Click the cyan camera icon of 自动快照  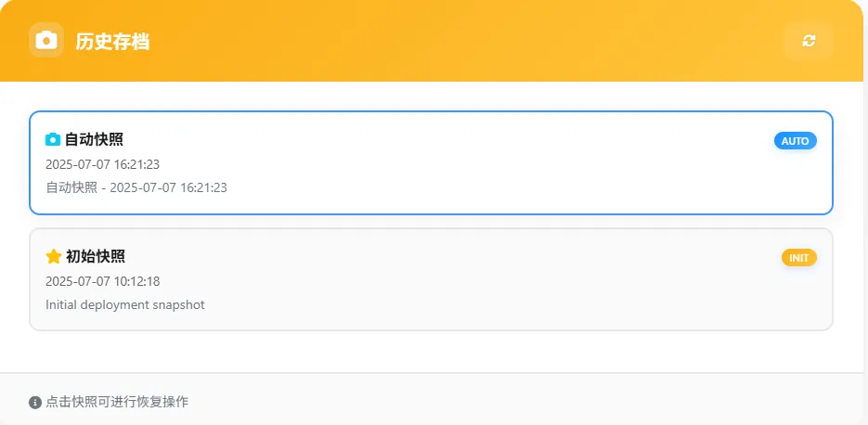click(53, 140)
